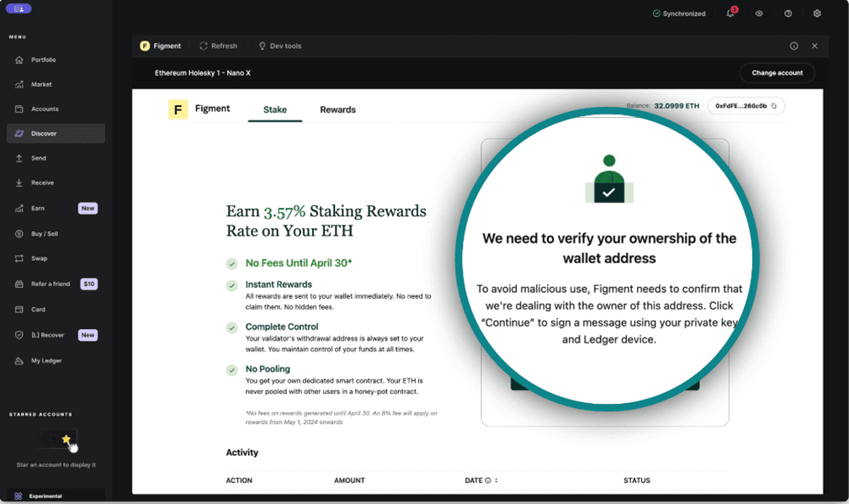
Task: Toggle the eye icon to hide balances
Action: 759,13
